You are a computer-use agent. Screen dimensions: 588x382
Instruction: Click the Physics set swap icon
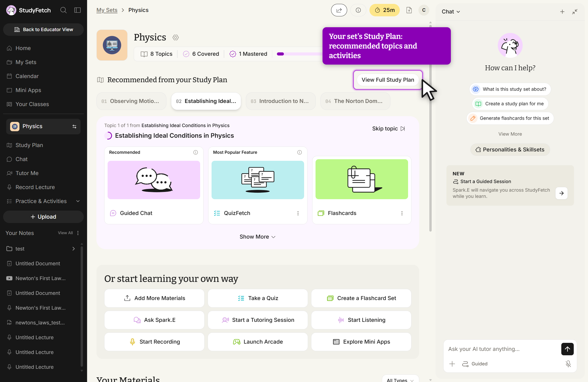[x=74, y=126]
